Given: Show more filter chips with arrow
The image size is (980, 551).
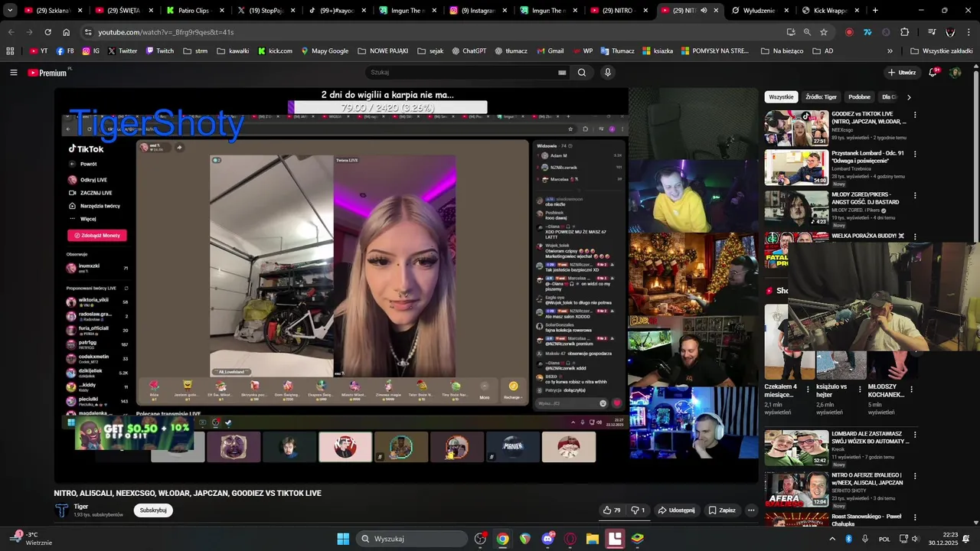Looking at the screenshot, I should click(909, 97).
